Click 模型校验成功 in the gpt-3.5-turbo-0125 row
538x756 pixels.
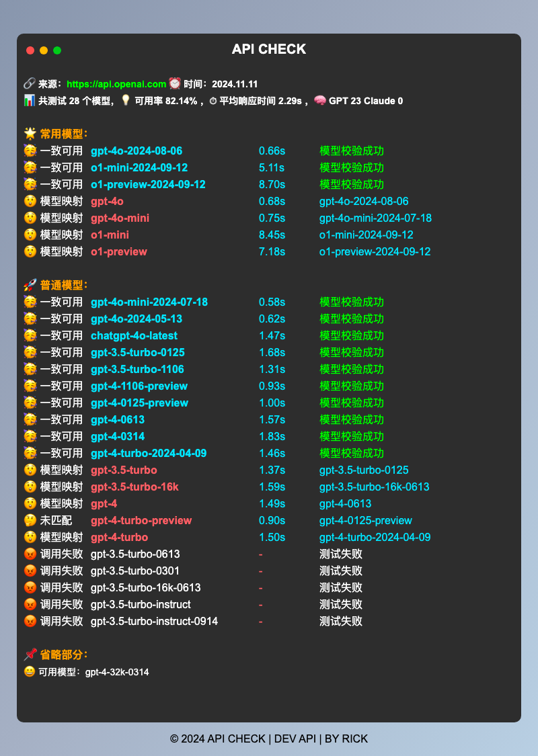352,352
